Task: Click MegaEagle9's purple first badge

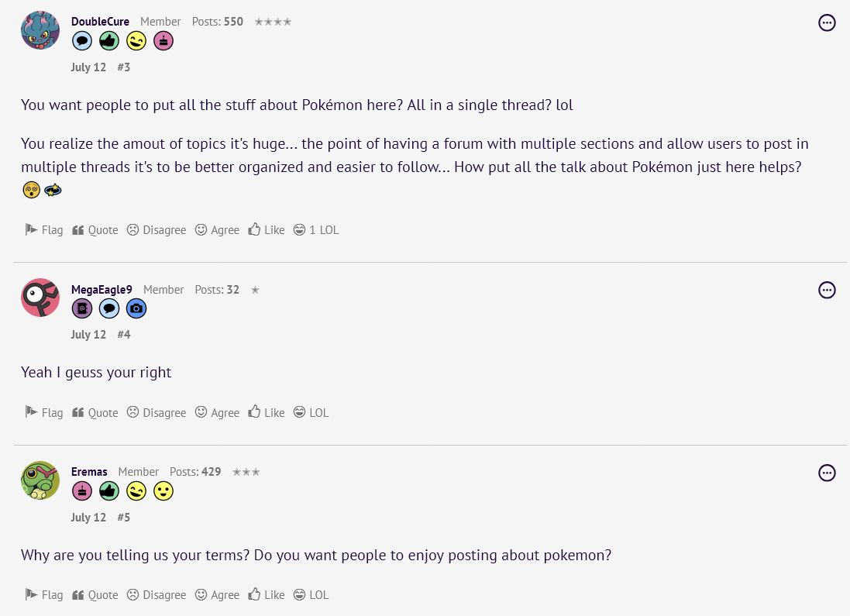Action: click(x=82, y=308)
